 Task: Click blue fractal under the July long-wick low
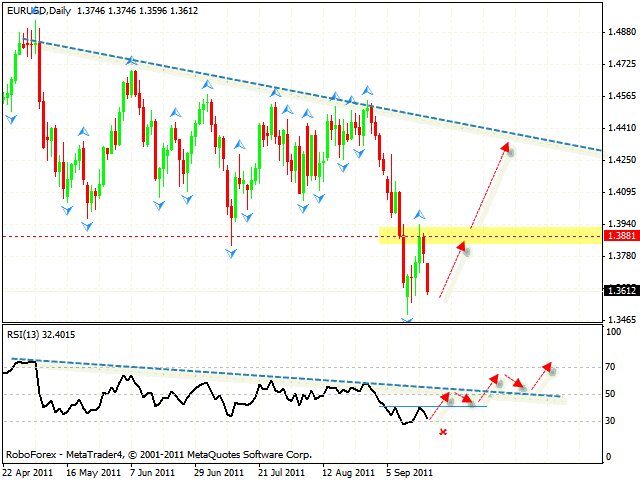point(232,253)
